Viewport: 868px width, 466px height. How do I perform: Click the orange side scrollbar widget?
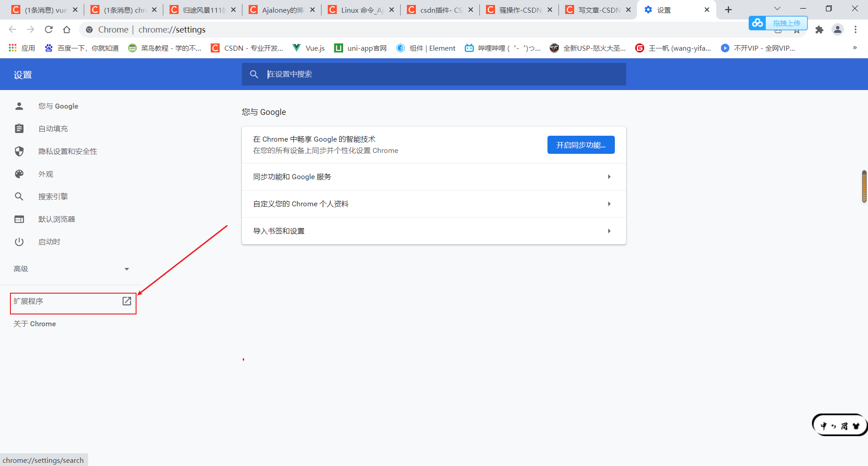pos(864,186)
